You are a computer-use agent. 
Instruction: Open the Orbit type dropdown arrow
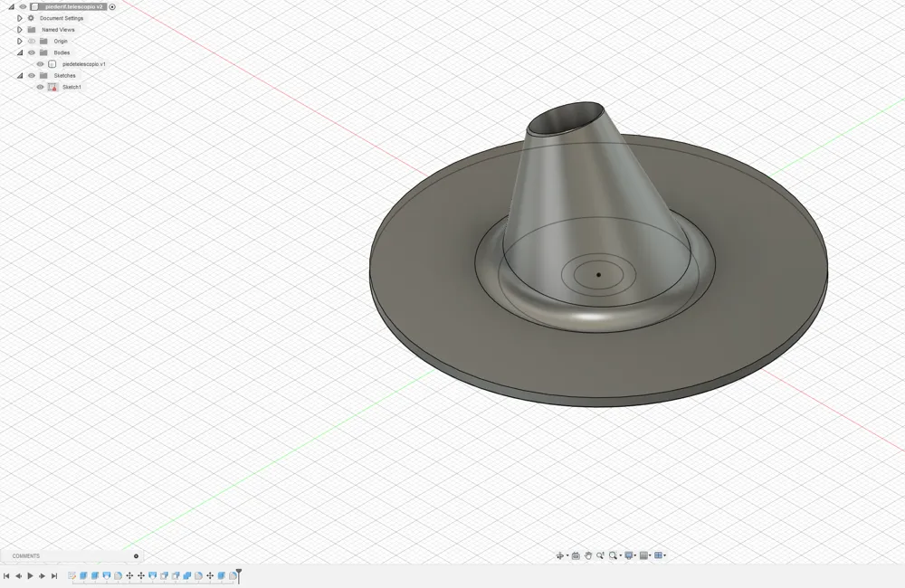567,555
